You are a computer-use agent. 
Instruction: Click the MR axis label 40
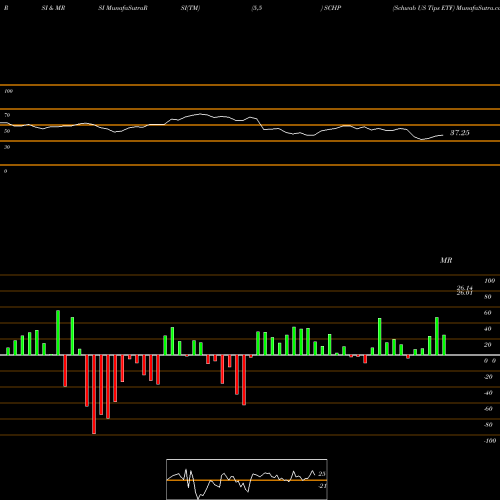click(488, 329)
